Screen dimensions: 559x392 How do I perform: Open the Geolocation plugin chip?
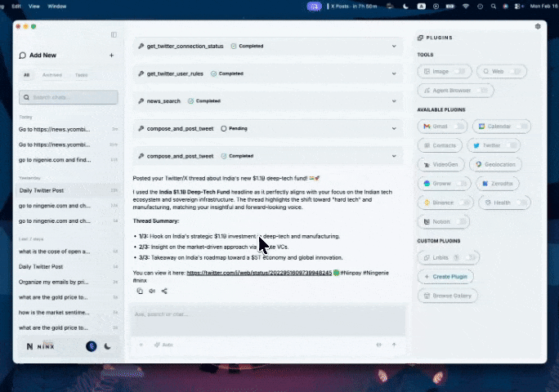click(495, 164)
